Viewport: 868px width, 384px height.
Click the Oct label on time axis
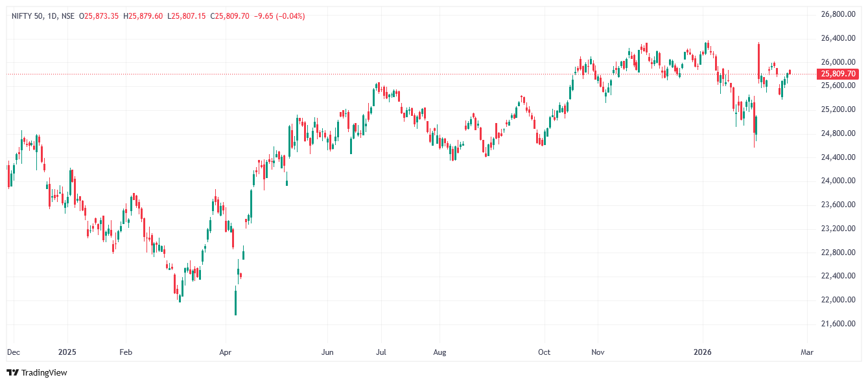pyautogui.click(x=545, y=352)
